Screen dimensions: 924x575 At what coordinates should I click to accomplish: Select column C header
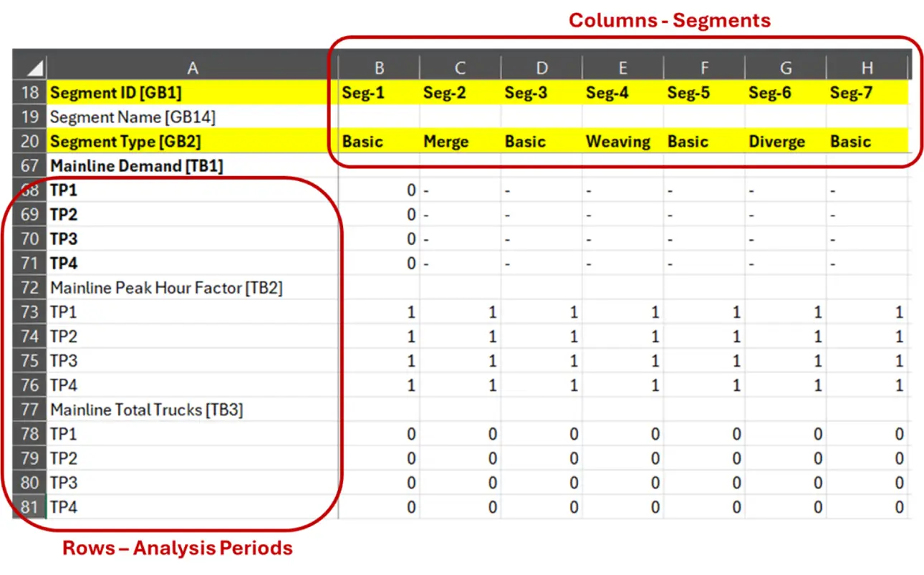coord(460,67)
